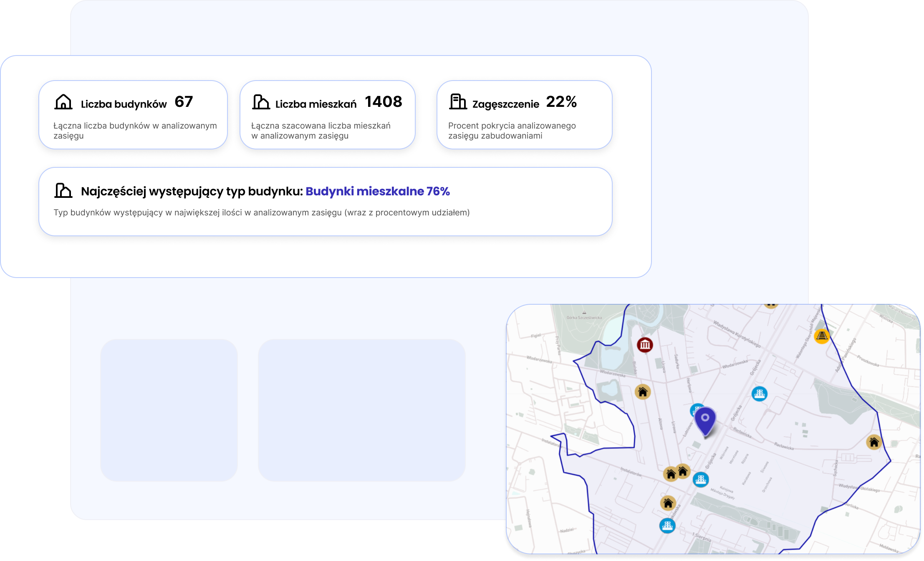Viewport: 924px width, 561px height.
Task: Click the Budynki mieszkalne 76% link text
Action: click(377, 191)
